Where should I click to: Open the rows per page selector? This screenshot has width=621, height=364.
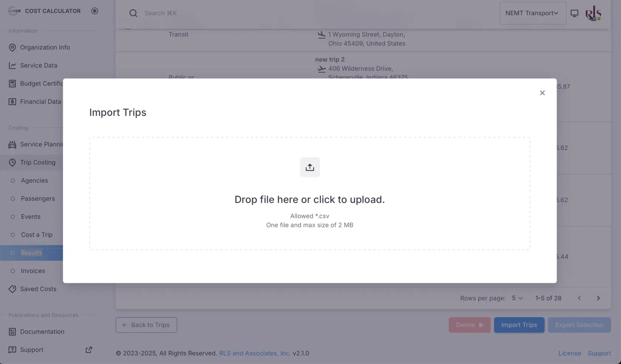tap(516, 298)
